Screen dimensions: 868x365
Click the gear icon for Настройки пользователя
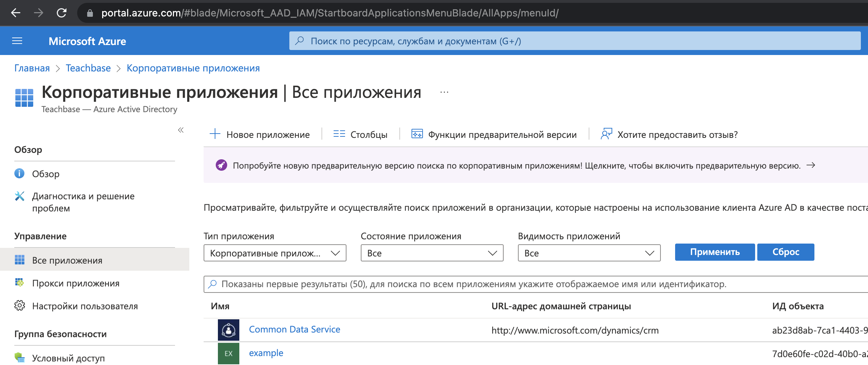point(20,305)
